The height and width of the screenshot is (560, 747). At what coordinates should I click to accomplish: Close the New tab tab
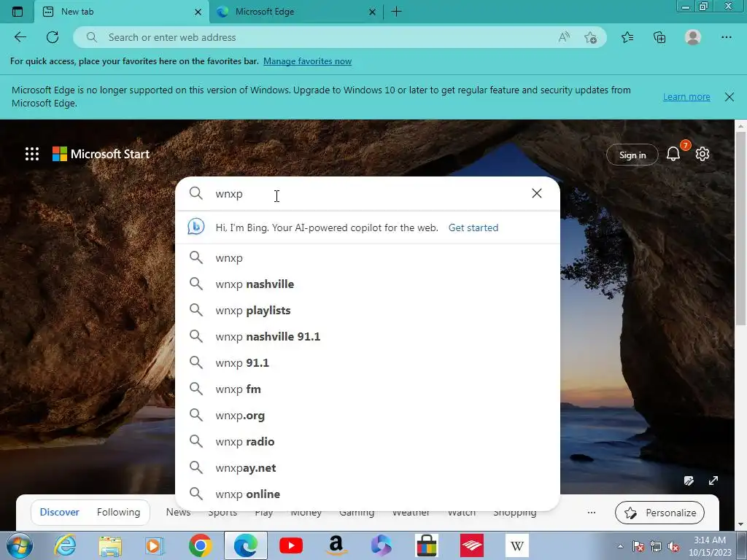click(x=198, y=12)
